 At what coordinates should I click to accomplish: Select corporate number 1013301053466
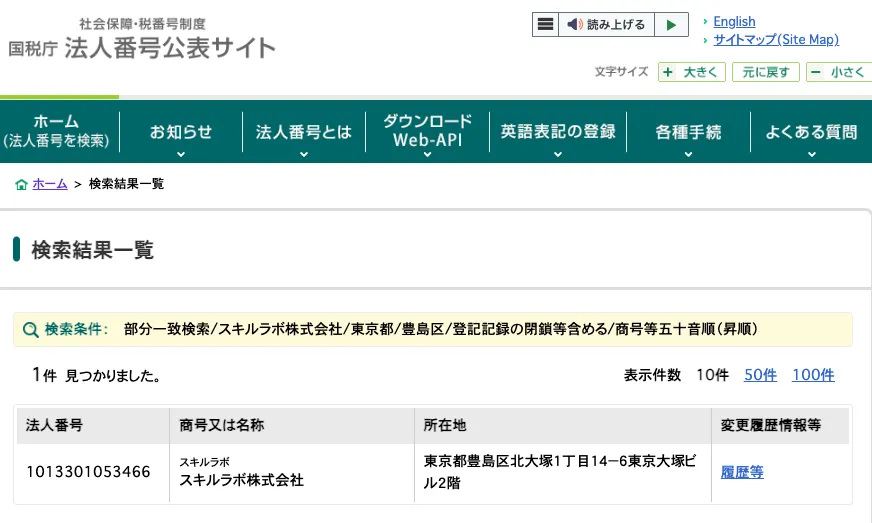(x=88, y=472)
